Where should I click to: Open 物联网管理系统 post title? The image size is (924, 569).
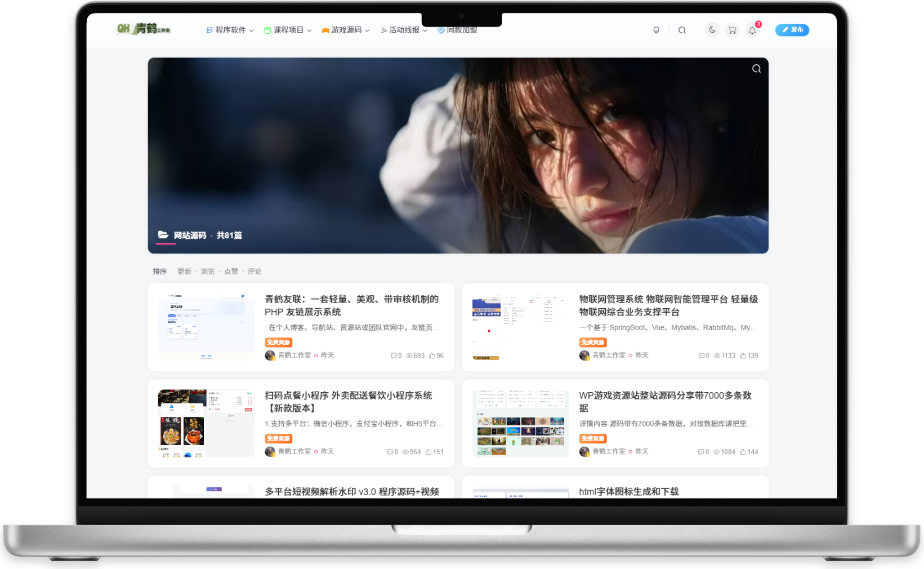pyautogui.click(x=668, y=305)
